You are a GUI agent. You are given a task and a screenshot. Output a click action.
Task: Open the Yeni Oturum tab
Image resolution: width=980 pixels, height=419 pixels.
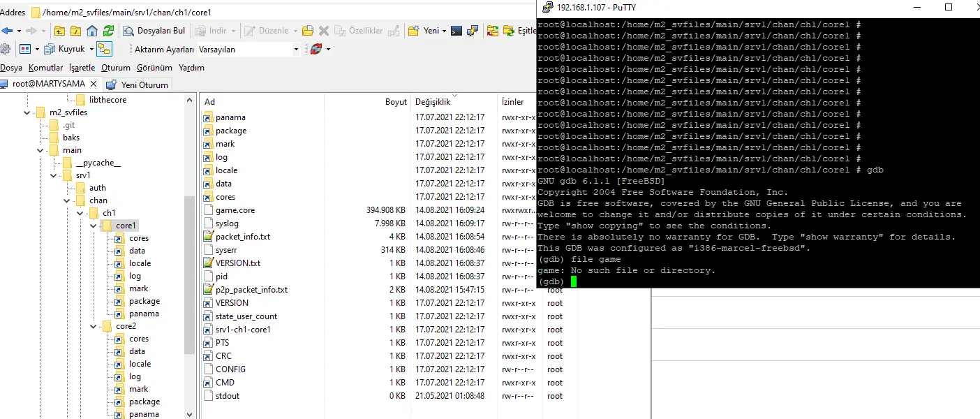tap(138, 84)
